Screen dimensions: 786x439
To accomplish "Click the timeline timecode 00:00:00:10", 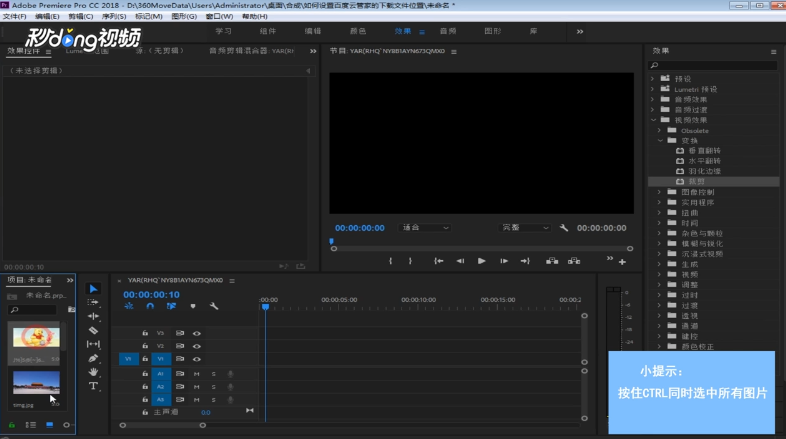I will point(151,295).
